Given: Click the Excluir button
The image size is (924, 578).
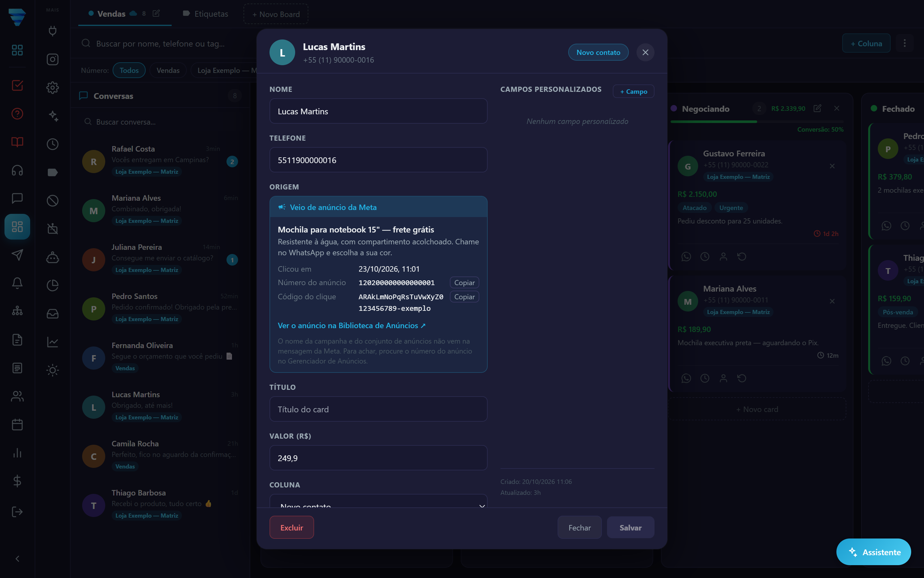Looking at the screenshot, I should coord(292,528).
